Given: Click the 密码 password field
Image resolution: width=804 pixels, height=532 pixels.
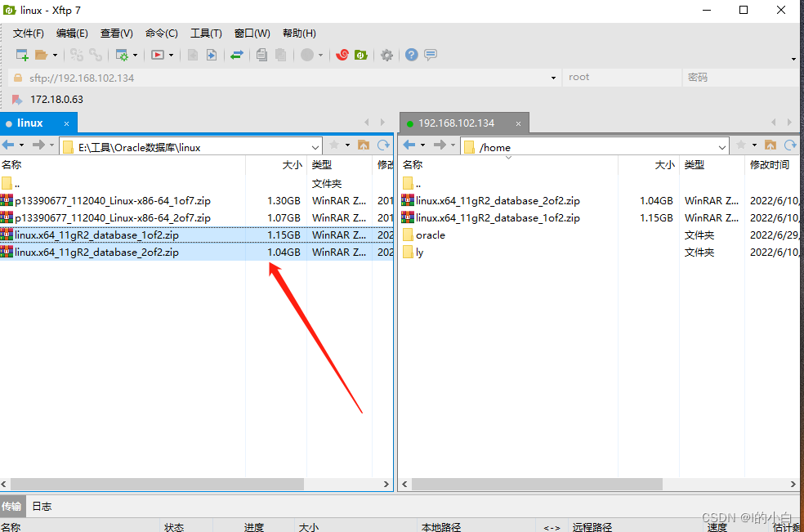Looking at the screenshot, I should click(740, 78).
